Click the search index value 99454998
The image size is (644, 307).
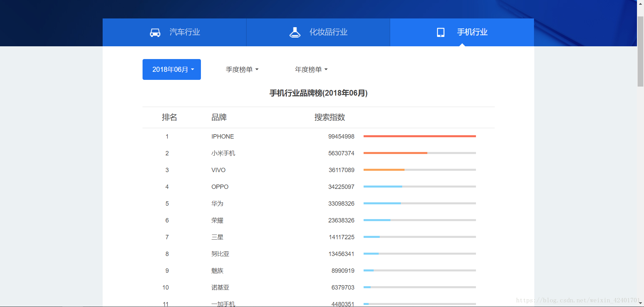[x=341, y=137]
